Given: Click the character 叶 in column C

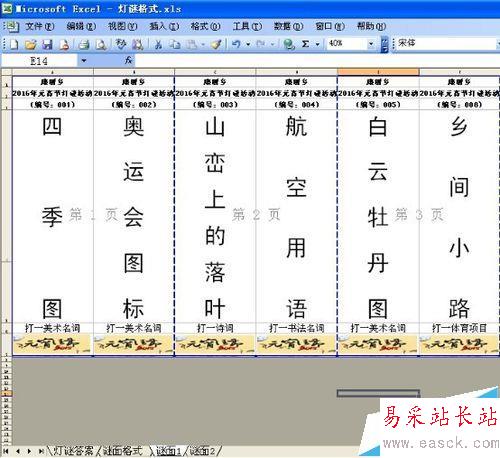Looking at the screenshot, I should (215, 308).
